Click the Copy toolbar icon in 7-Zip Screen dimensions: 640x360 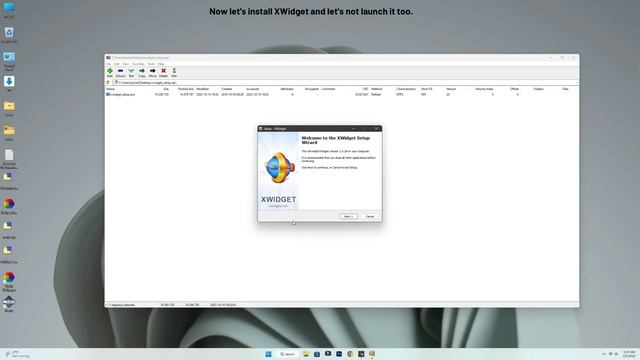[142, 73]
